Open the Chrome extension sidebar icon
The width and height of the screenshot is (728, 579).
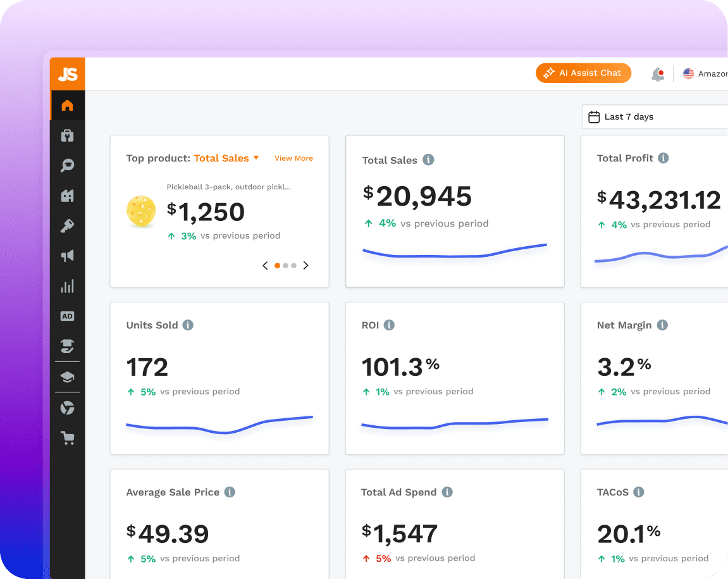pos(67,408)
